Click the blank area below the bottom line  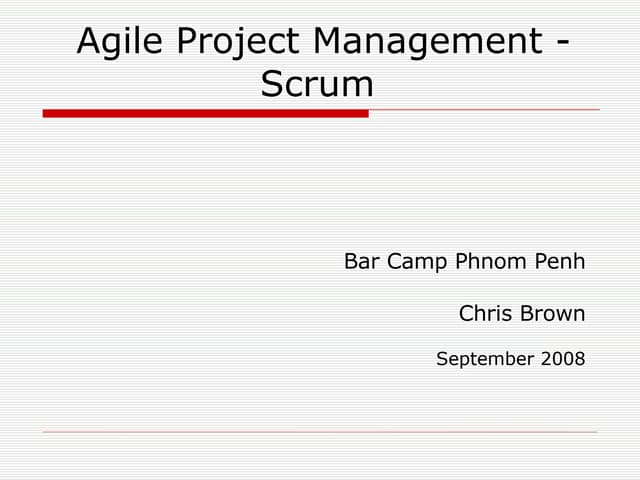320,458
